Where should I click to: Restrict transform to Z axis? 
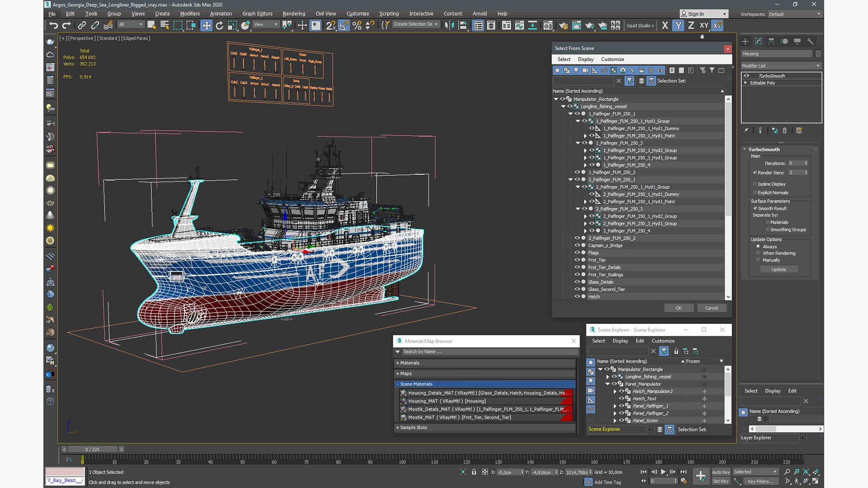click(691, 25)
